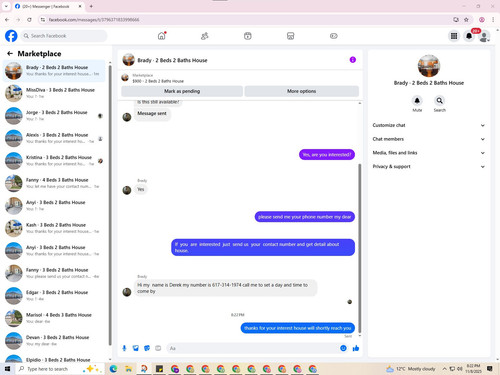Choose a GIF icon
The height and width of the screenshot is (375, 500).
pyautogui.click(x=158, y=348)
